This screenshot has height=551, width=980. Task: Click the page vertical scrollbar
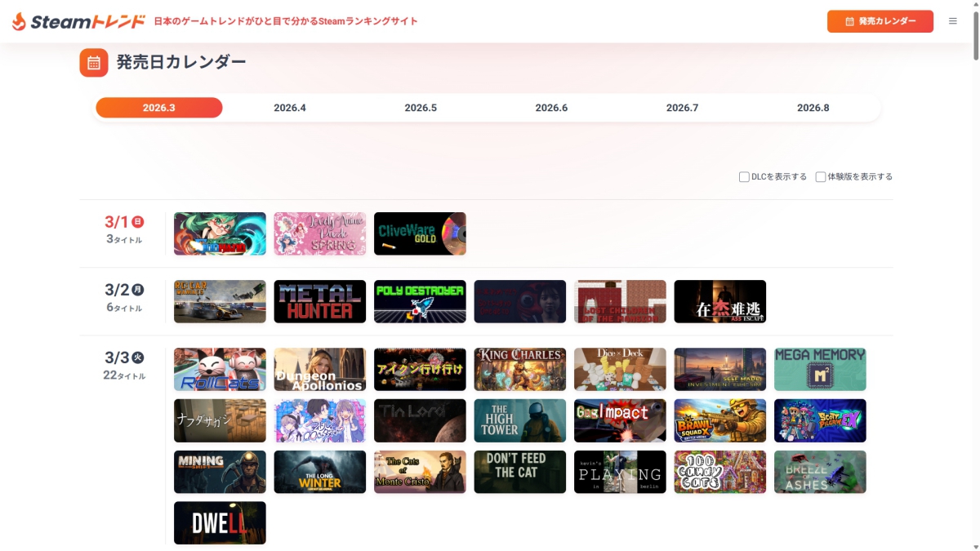[x=974, y=33]
